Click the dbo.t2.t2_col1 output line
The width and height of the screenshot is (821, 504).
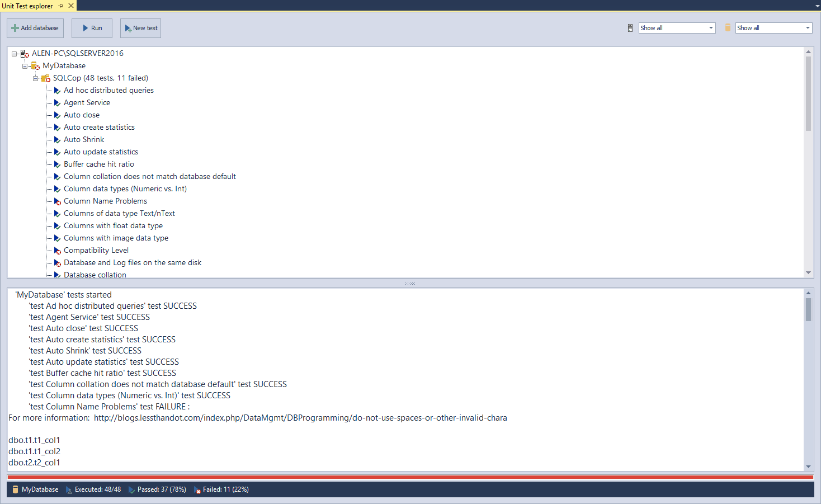coord(34,463)
